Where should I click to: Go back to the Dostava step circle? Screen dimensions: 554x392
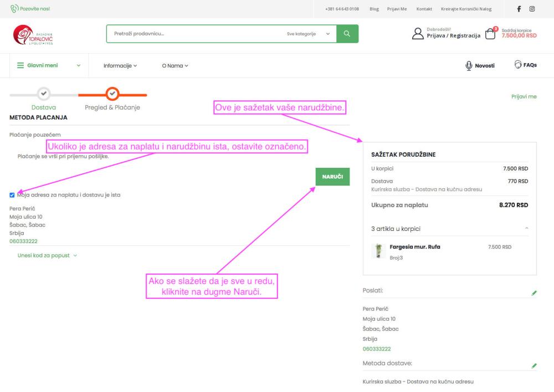(43, 94)
